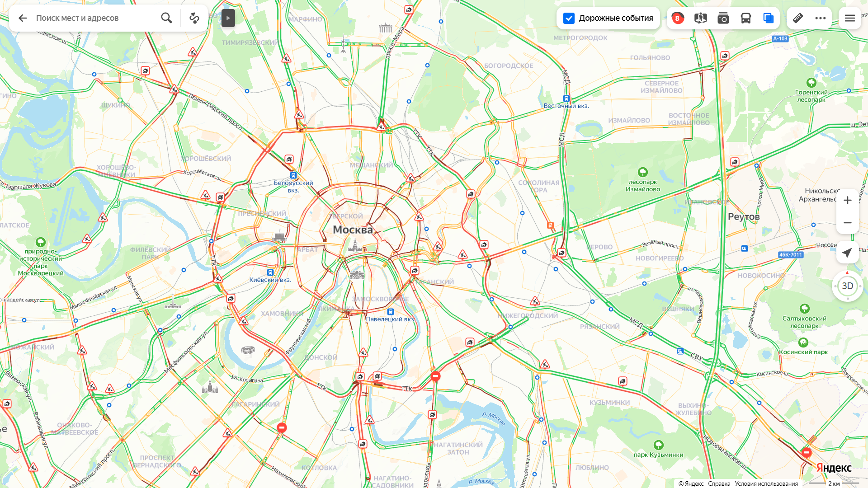
Task: Open the map layers selector
Action: 768,18
